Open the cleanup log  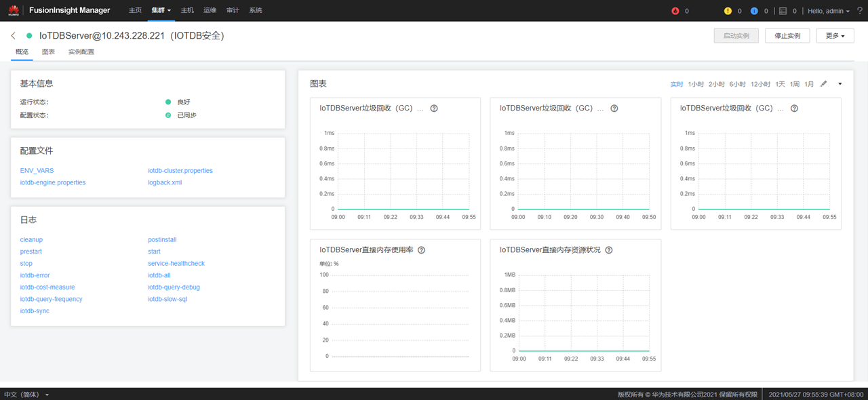pos(31,240)
